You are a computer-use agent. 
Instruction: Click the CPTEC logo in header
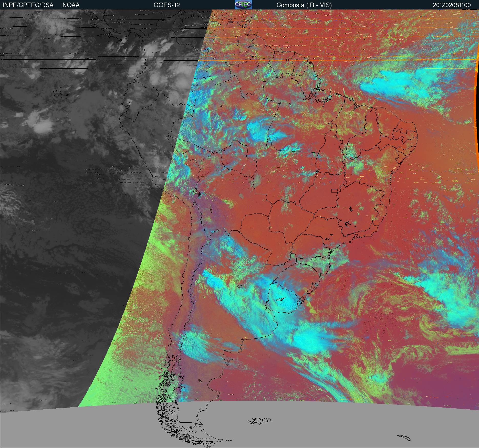coord(243,5)
